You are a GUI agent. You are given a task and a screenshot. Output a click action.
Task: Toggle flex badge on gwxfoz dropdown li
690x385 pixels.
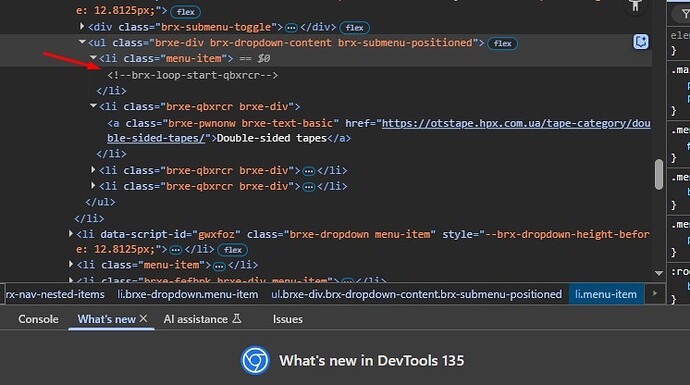pos(232,250)
